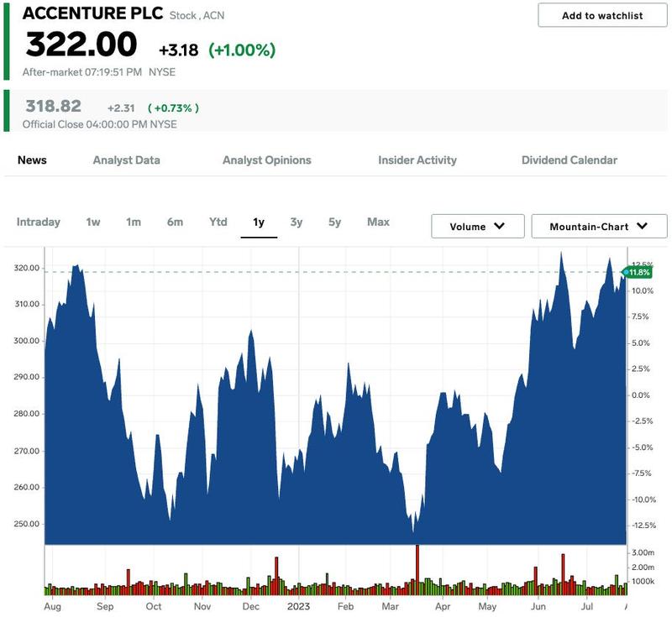Open the Analyst Opinions tab
This screenshot has width=672, height=617.
[266, 160]
